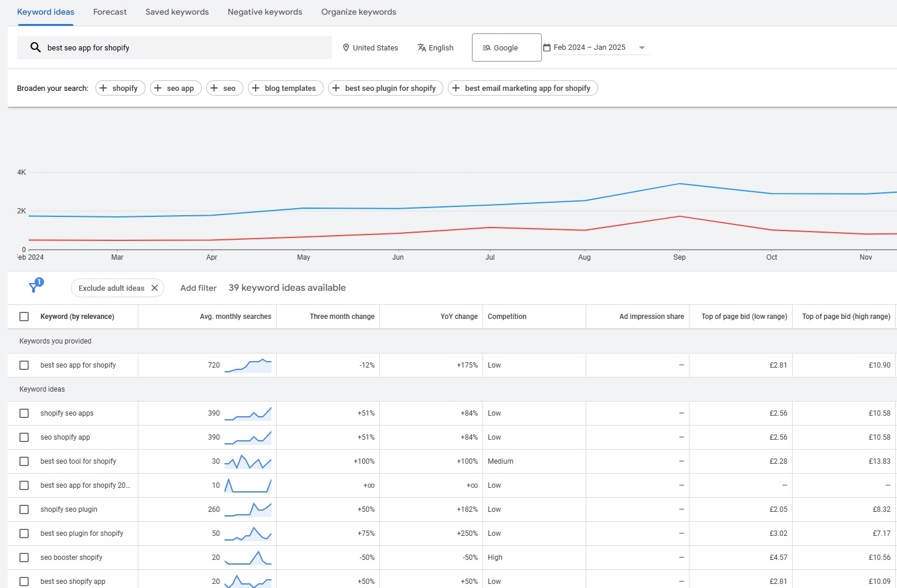Click the '39 keyword ideas available' text
Image resolution: width=897 pixels, height=588 pixels.
pyautogui.click(x=287, y=288)
